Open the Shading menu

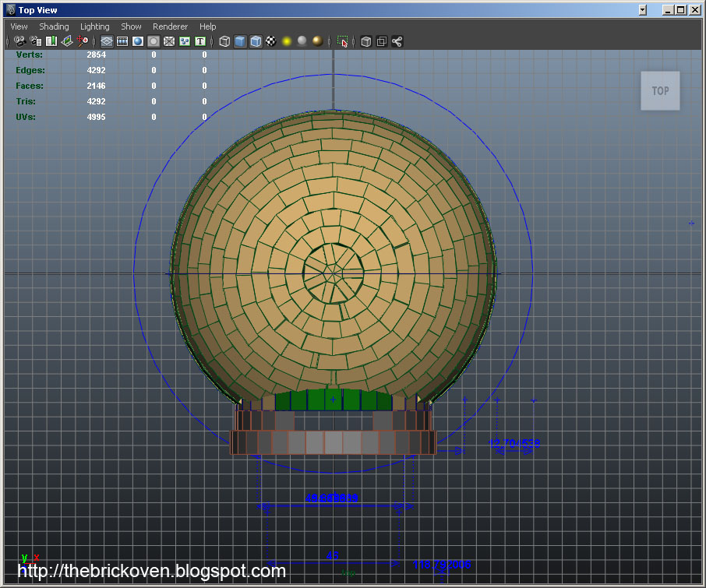54,26
